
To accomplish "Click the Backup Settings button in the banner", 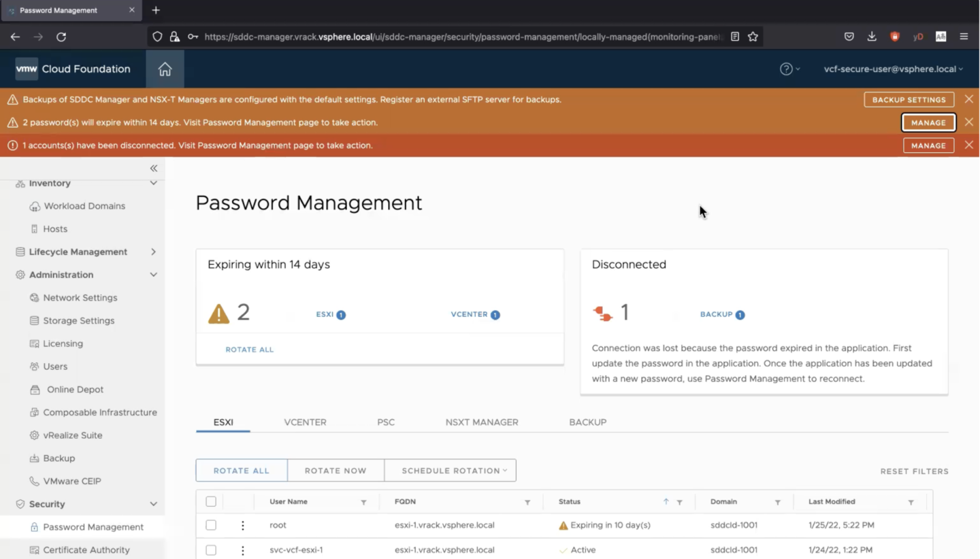I will 908,99.
